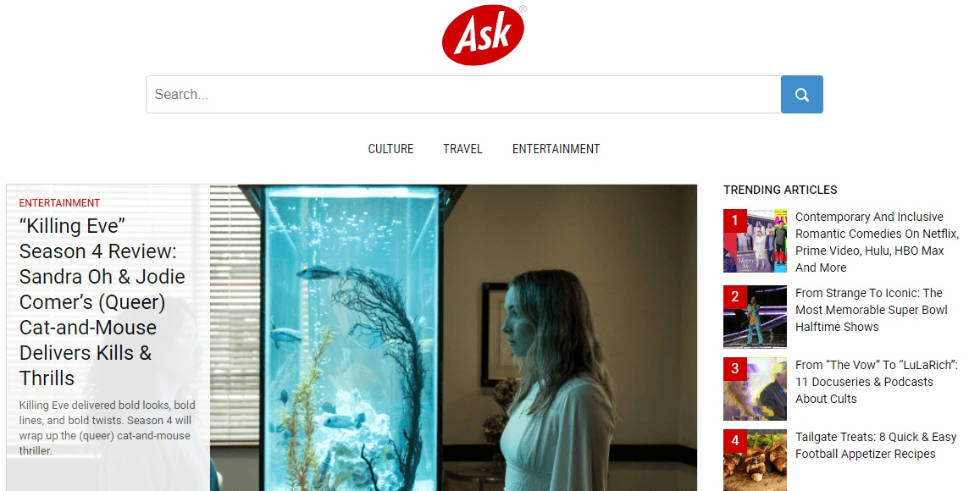Click the Trending Articles heading

[x=780, y=190]
